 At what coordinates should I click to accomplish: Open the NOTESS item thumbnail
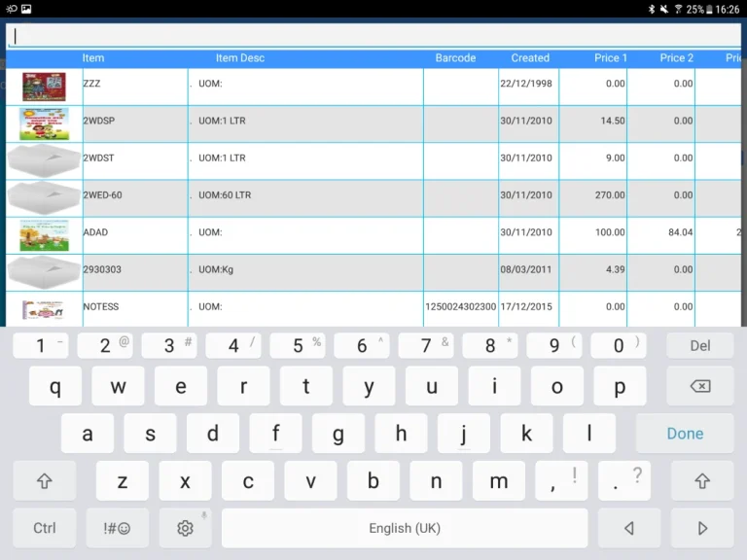coord(43,309)
